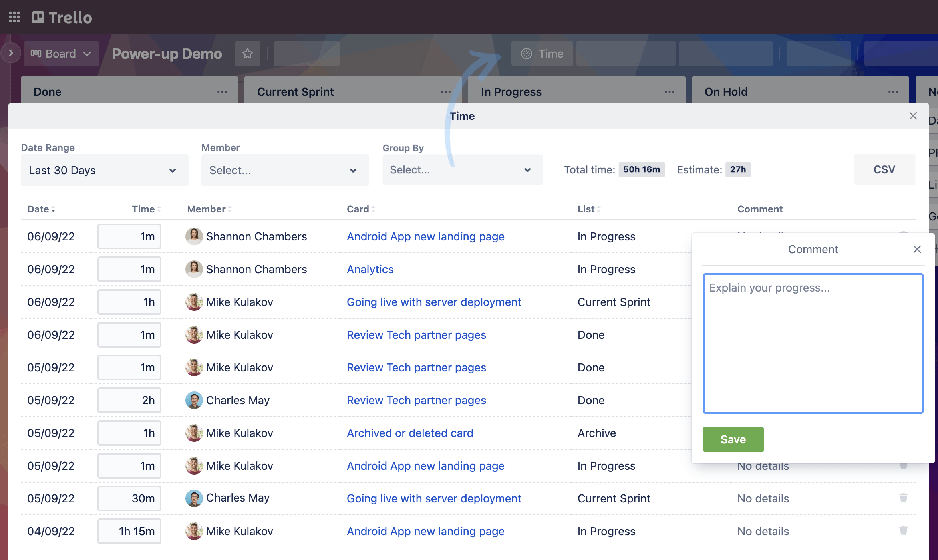Click the Going live with server deployment card

click(x=434, y=301)
